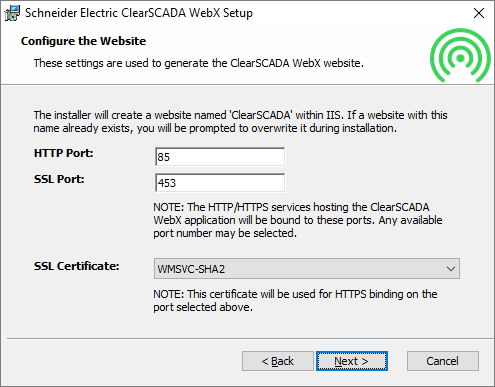Click the note about HTTPS binding certificate

295,300
